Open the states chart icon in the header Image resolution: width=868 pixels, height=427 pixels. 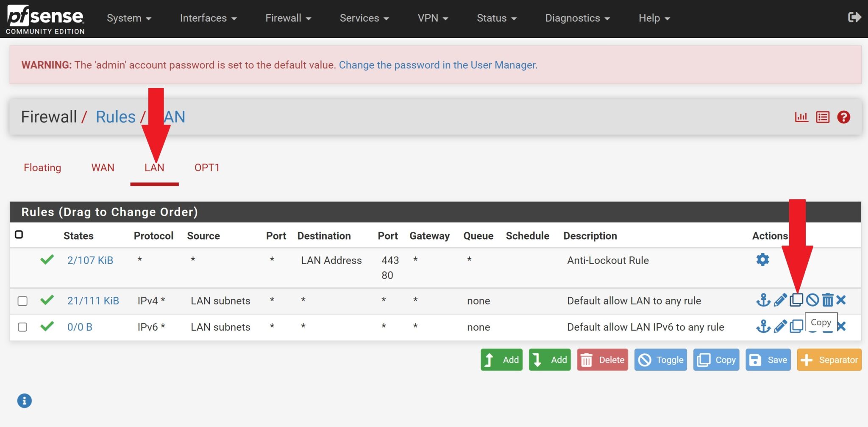pyautogui.click(x=801, y=117)
